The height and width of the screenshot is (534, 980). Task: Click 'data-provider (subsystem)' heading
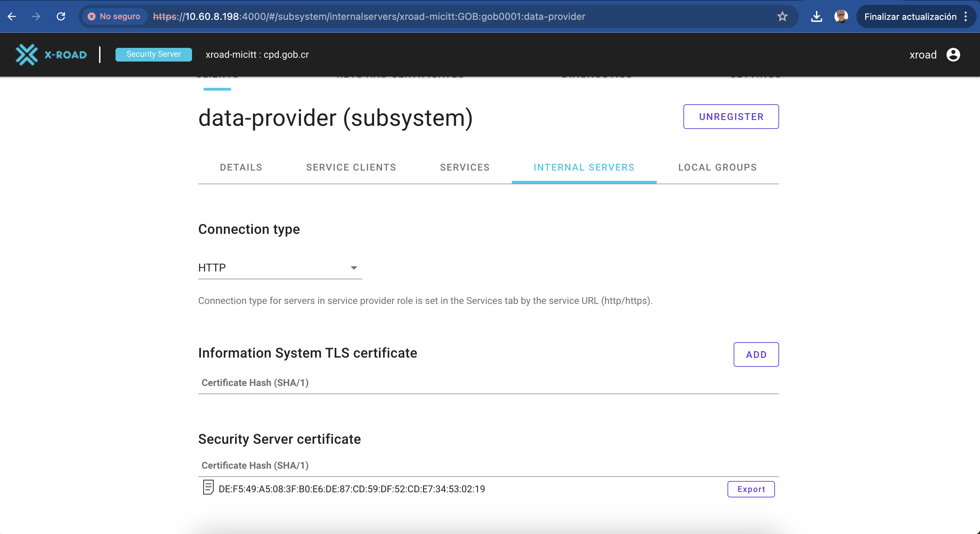pyautogui.click(x=335, y=118)
